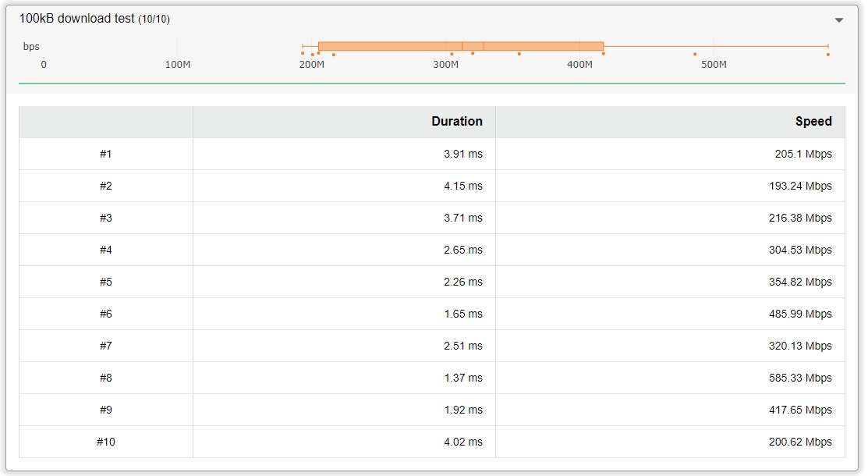Image resolution: width=868 pixels, height=476 pixels.
Task: Click the 4.15 ms duration cell
Action: (462, 186)
